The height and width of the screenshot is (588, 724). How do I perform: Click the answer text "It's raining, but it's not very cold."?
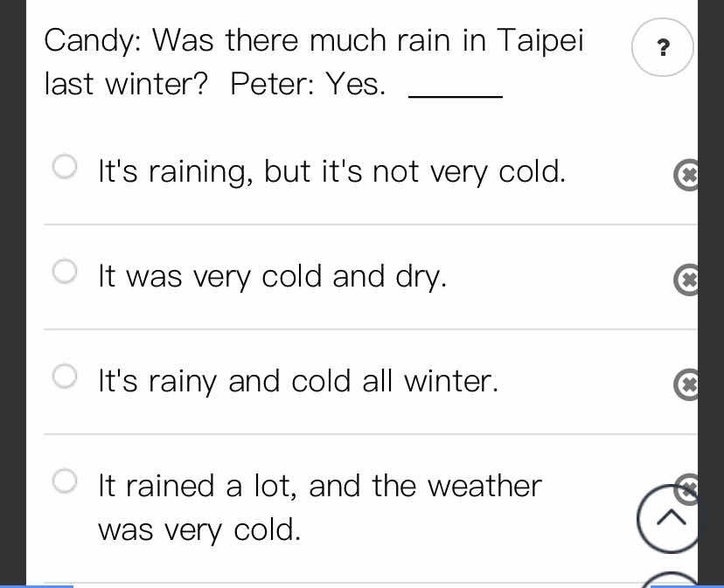331,172
